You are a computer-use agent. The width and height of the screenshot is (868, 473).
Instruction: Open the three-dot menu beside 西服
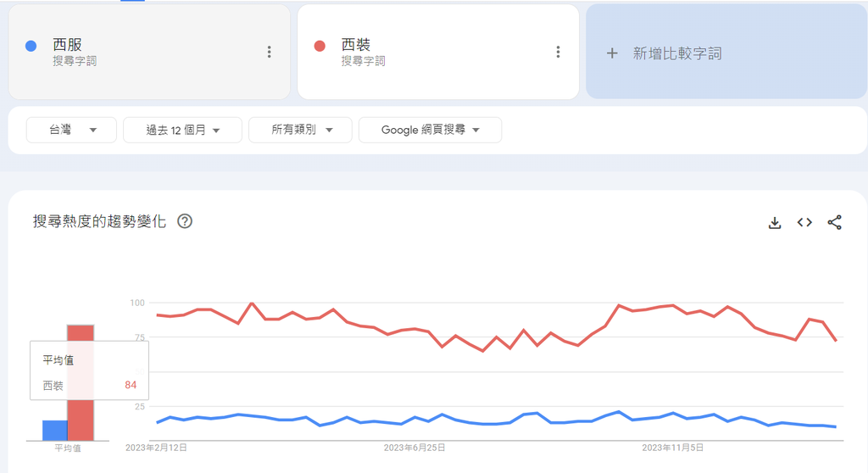point(269,52)
